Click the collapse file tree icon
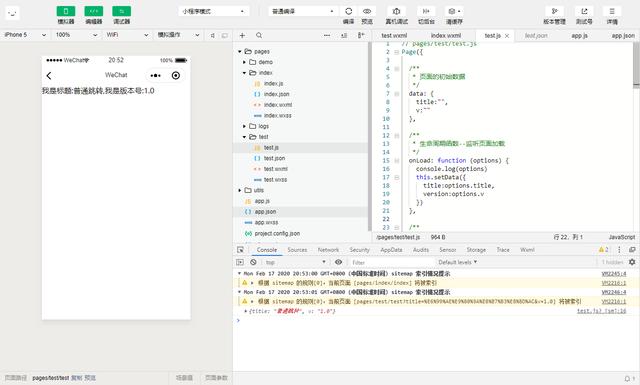The width and height of the screenshot is (640, 385). 361,36
